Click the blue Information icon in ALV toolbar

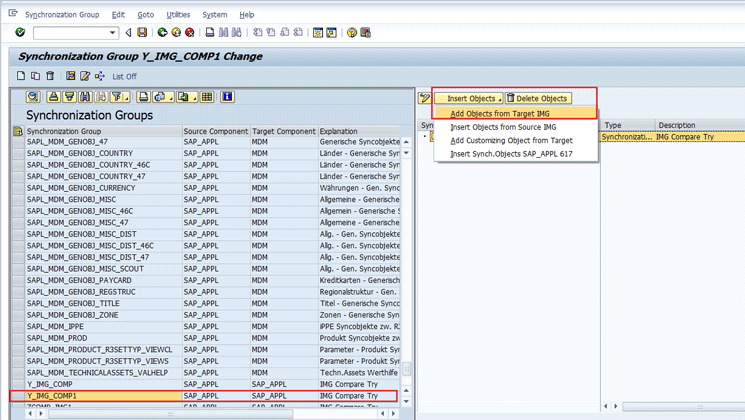[228, 97]
